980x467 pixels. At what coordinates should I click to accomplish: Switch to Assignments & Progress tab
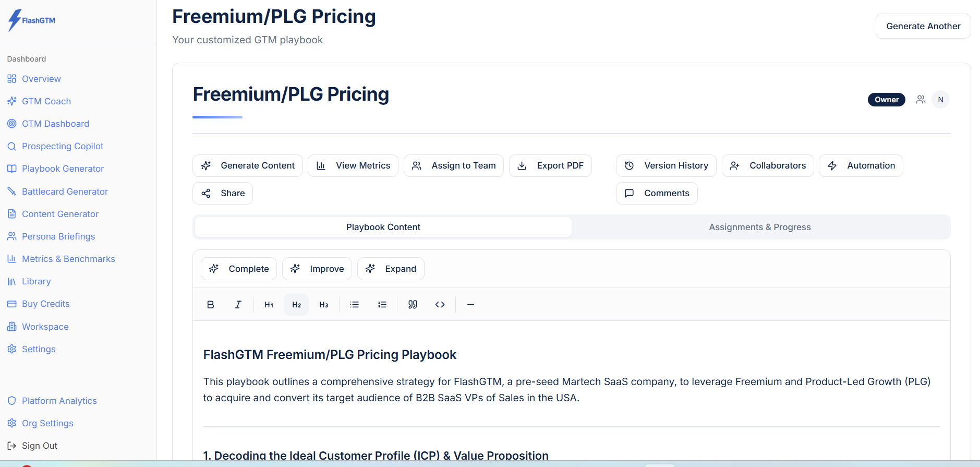click(760, 227)
